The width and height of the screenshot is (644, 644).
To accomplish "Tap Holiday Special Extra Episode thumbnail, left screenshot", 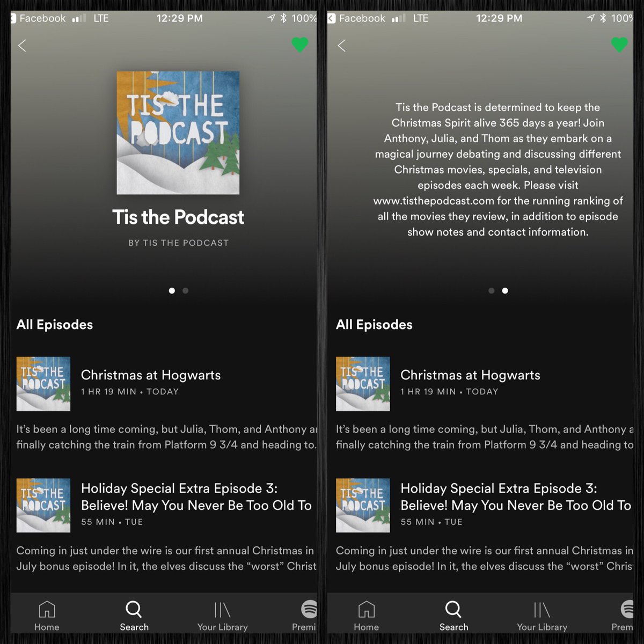I will point(43,505).
